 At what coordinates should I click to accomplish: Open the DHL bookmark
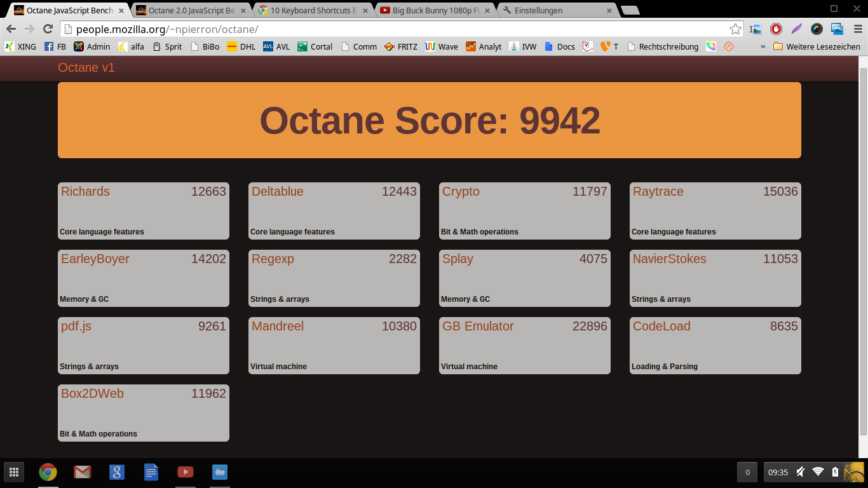coord(241,46)
